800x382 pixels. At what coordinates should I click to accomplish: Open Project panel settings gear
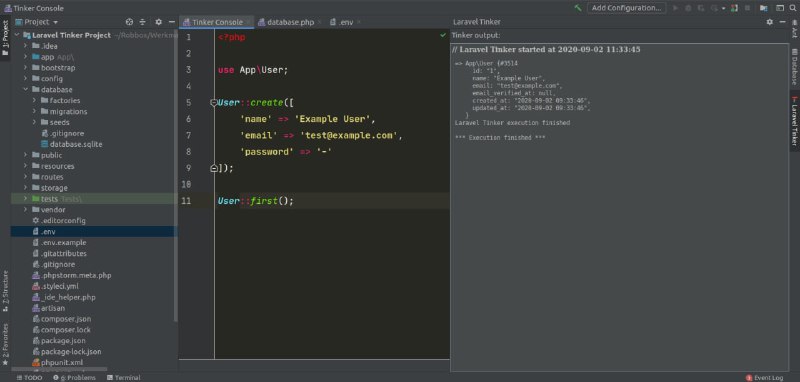tap(159, 22)
